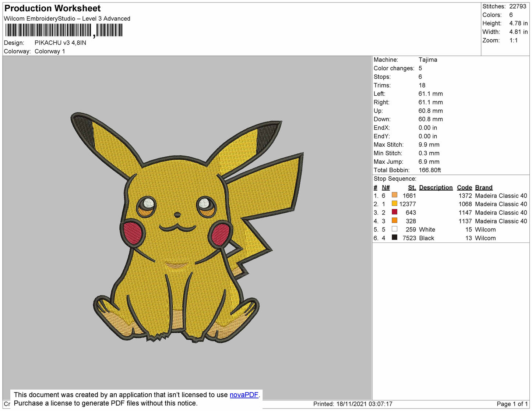
Task: Click the yellow swatch for stop 2
Action: (x=394, y=203)
